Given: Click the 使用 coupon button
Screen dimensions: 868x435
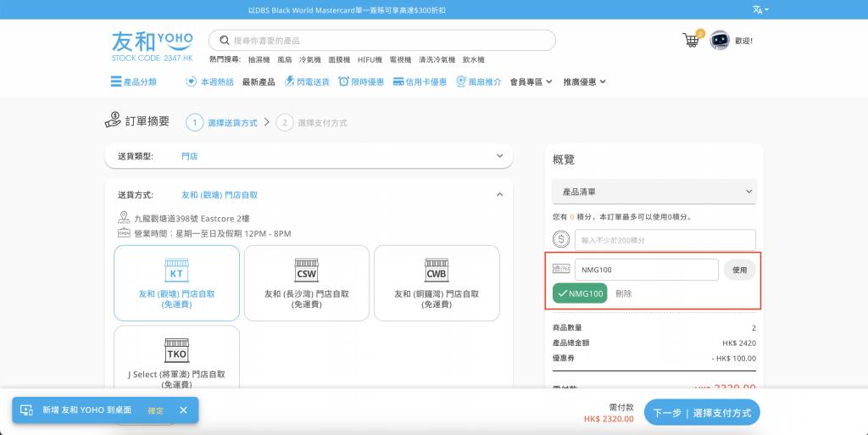Looking at the screenshot, I should 739,270.
